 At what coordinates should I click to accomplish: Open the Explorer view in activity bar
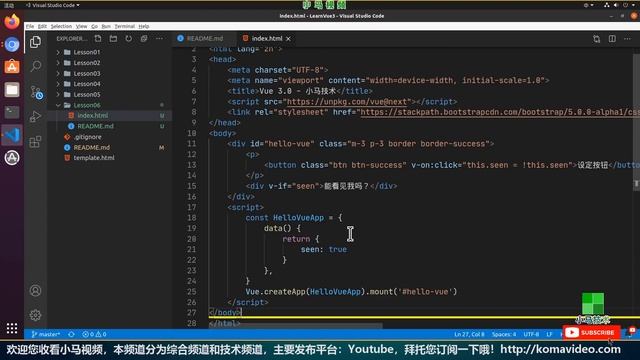36,42
